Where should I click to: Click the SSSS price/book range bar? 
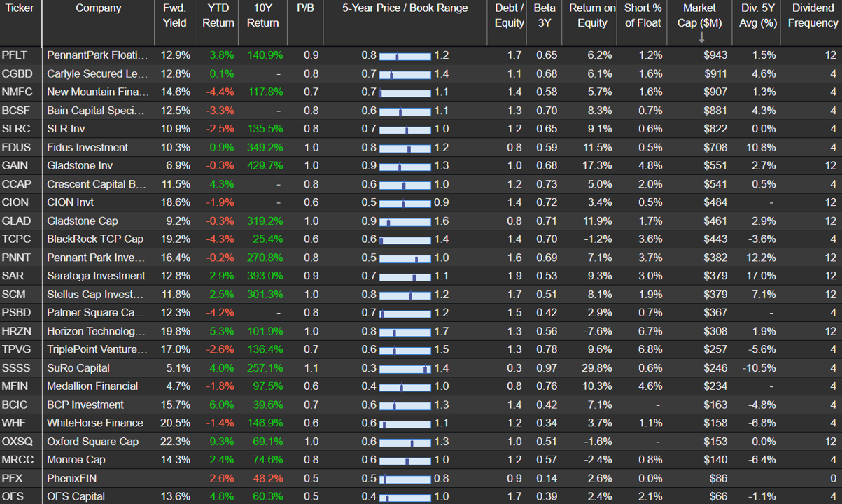tap(405, 368)
